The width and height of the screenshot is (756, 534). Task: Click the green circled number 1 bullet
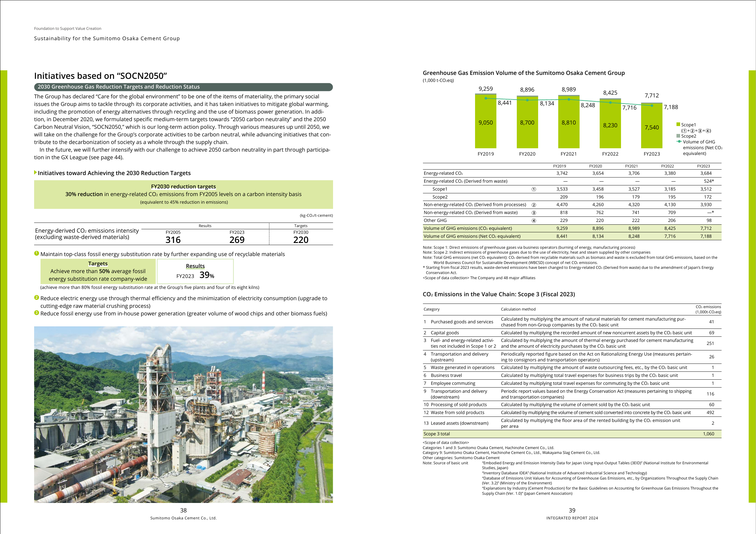click(x=37, y=253)
